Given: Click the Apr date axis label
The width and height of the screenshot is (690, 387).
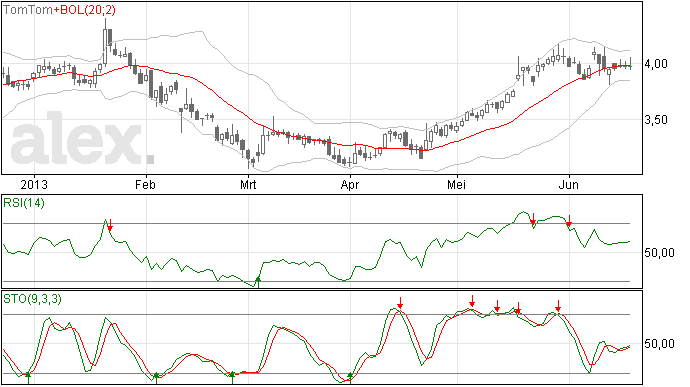Looking at the screenshot, I should [x=350, y=184].
